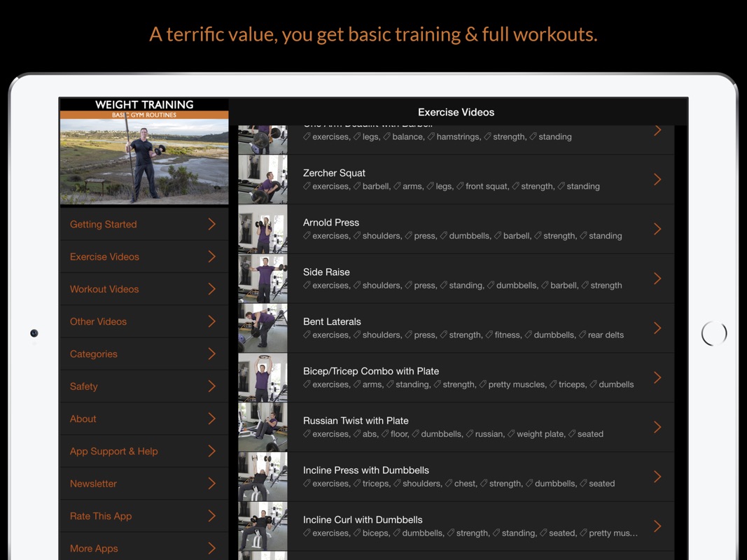Select the Arnold Press title
Image resolution: width=747 pixels, height=560 pixels.
pos(331,223)
